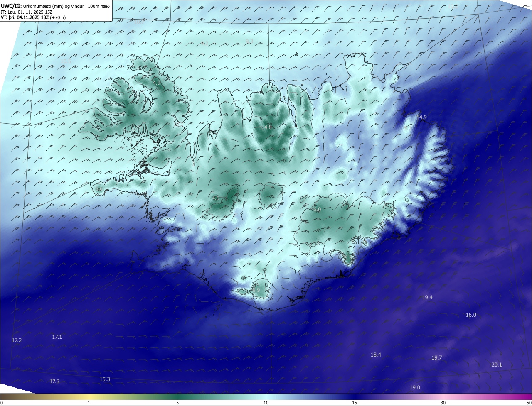532x406 pixels.
Task: Click the 17.1 value in the southwest sea
Action: click(x=57, y=337)
